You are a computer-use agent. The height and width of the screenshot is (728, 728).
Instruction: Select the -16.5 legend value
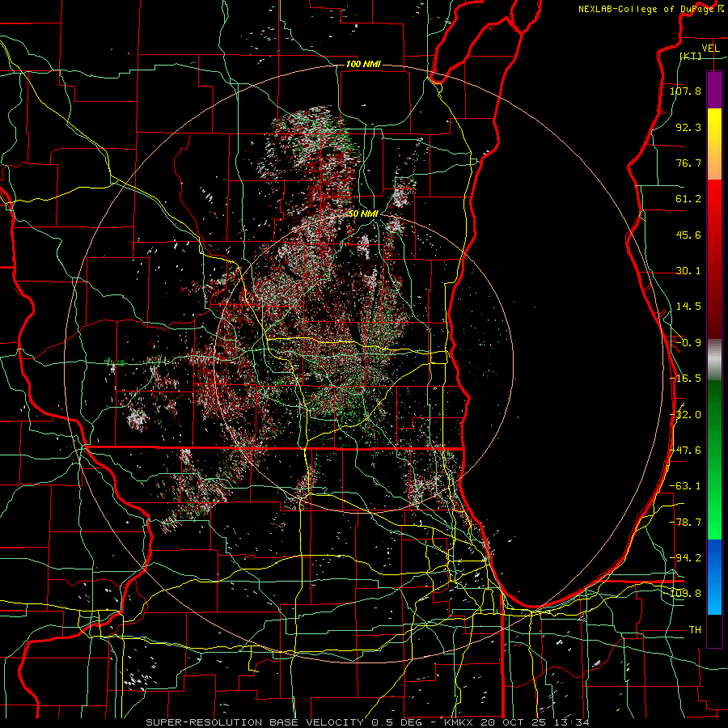pyautogui.click(x=685, y=379)
